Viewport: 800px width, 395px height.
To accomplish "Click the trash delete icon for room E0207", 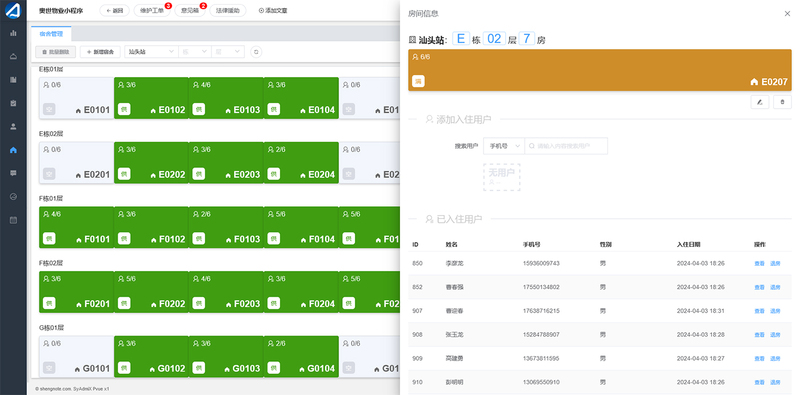I will (x=783, y=102).
